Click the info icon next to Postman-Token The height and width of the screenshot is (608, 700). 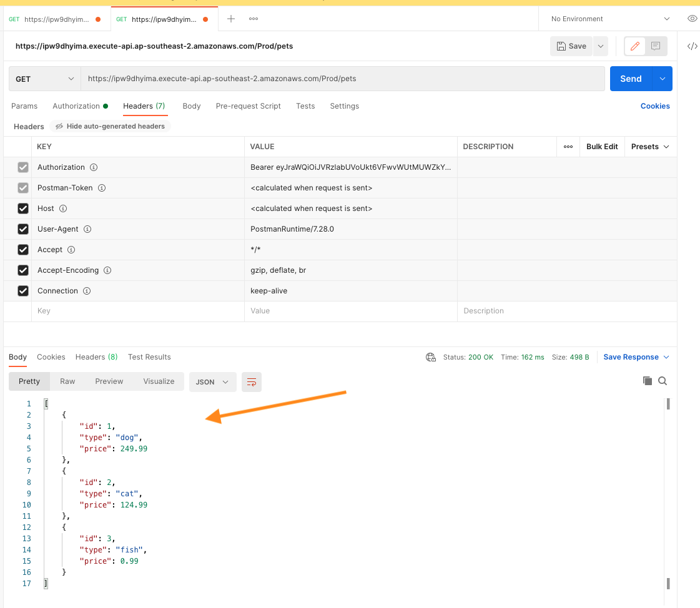point(102,188)
